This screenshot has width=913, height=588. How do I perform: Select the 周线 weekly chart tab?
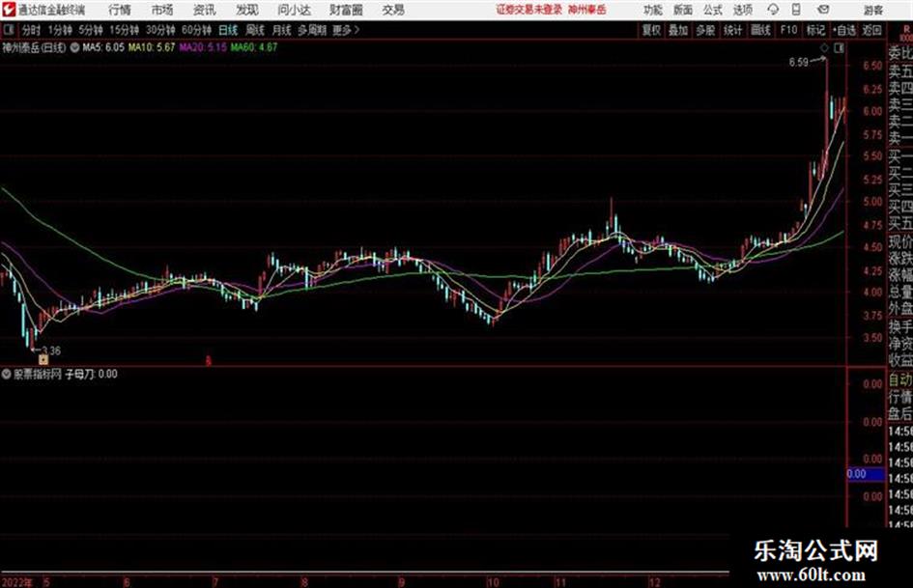pyautogui.click(x=255, y=30)
